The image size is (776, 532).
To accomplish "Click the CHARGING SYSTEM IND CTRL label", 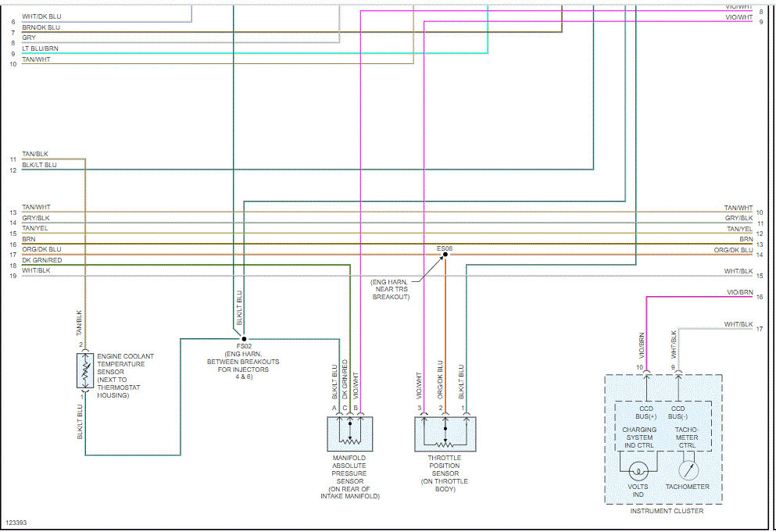I will point(639,437).
